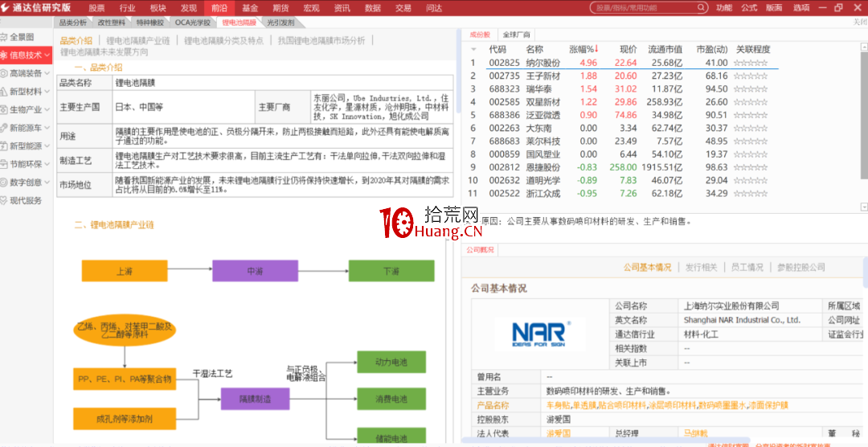Select the 前沿 top menu
The width and height of the screenshot is (868, 447).
point(219,8)
